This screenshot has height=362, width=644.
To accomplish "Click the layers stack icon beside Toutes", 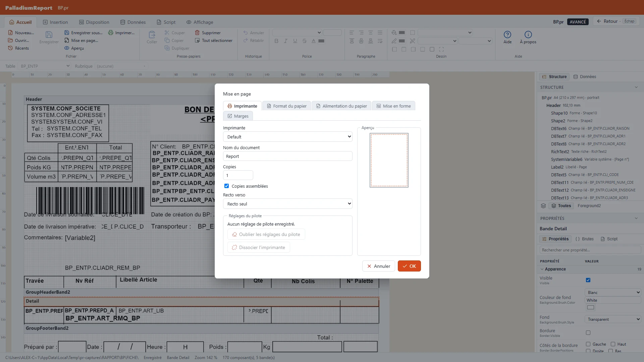I will coord(543,205).
